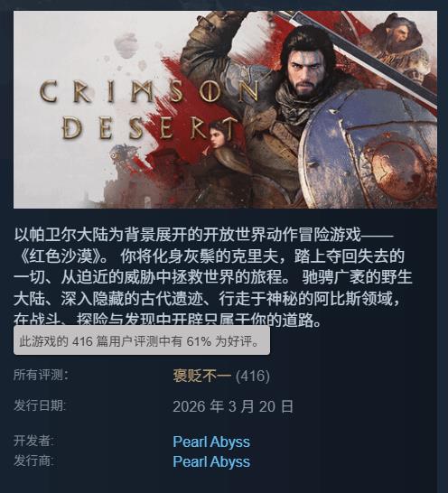Image resolution: width=448 pixels, height=493 pixels.
Task: Click the 所有评测 label
Action: tap(41, 375)
